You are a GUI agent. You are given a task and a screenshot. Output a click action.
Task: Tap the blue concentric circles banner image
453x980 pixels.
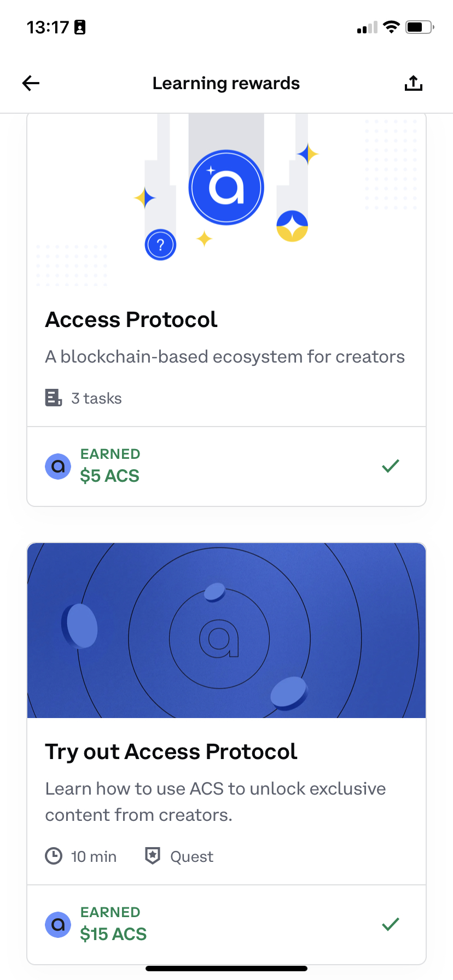(226, 630)
